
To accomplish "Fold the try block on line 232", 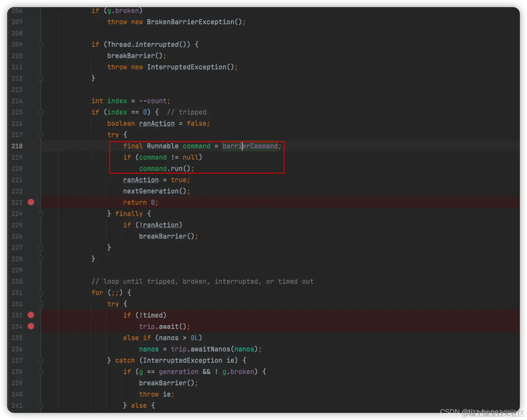I will [x=41, y=304].
